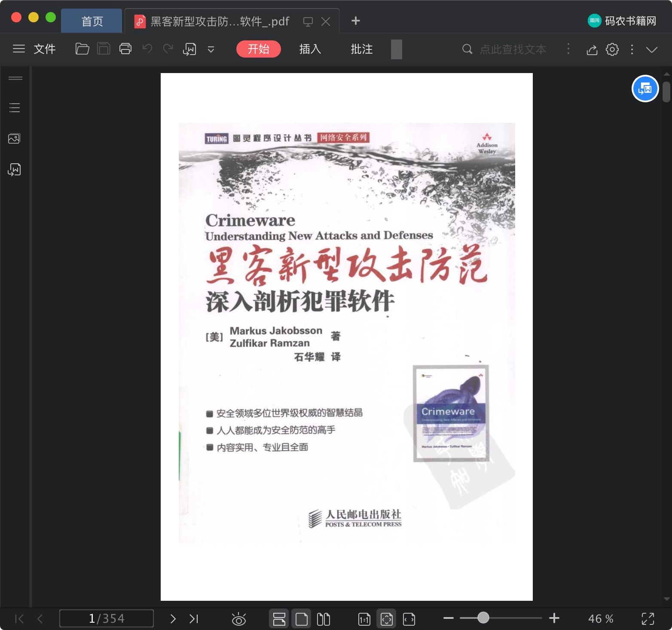Click the display mode icon on PDF tab
This screenshot has width=672, height=630.
point(308,21)
